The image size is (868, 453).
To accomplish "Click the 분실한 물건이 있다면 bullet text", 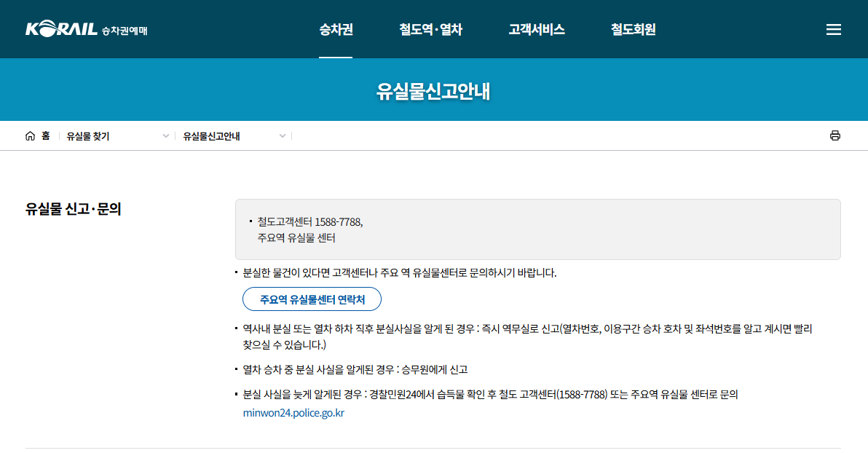I will pyautogui.click(x=399, y=272).
